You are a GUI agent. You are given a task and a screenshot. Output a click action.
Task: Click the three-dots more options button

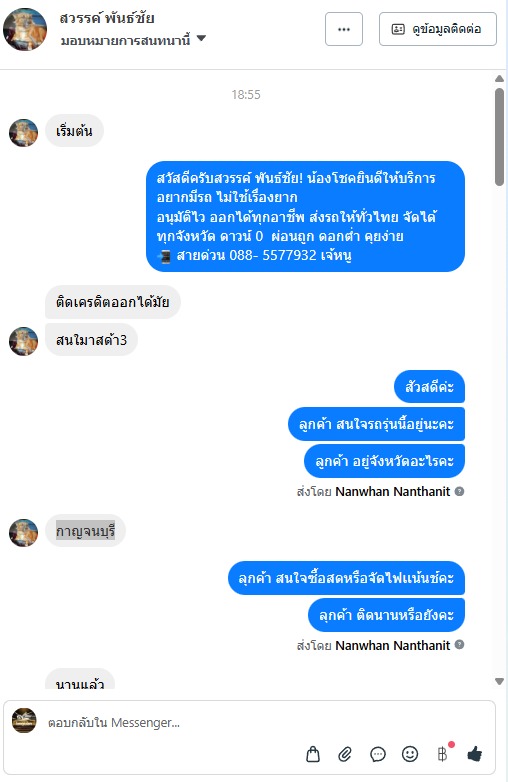click(x=344, y=29)
